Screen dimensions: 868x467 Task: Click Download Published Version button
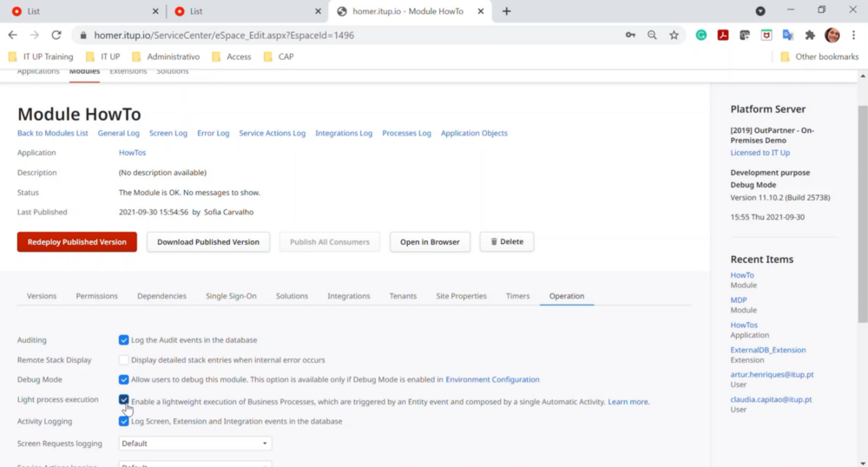[208, 242]
